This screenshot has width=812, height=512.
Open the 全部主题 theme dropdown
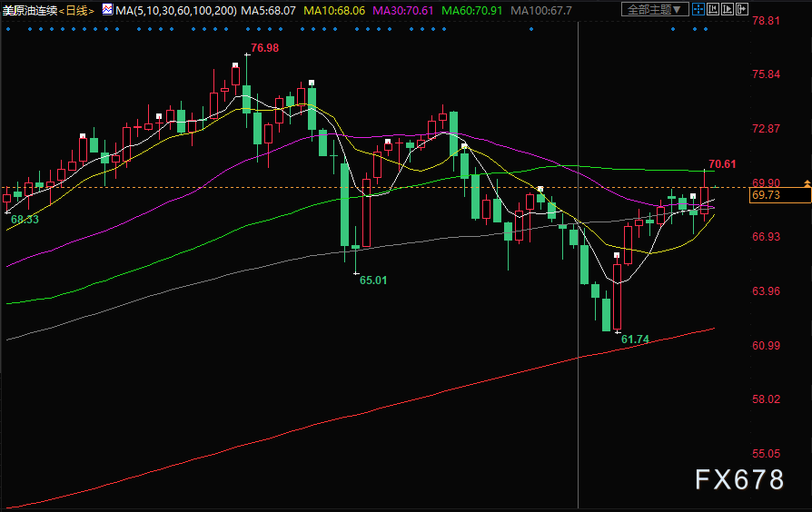[655, 9]
